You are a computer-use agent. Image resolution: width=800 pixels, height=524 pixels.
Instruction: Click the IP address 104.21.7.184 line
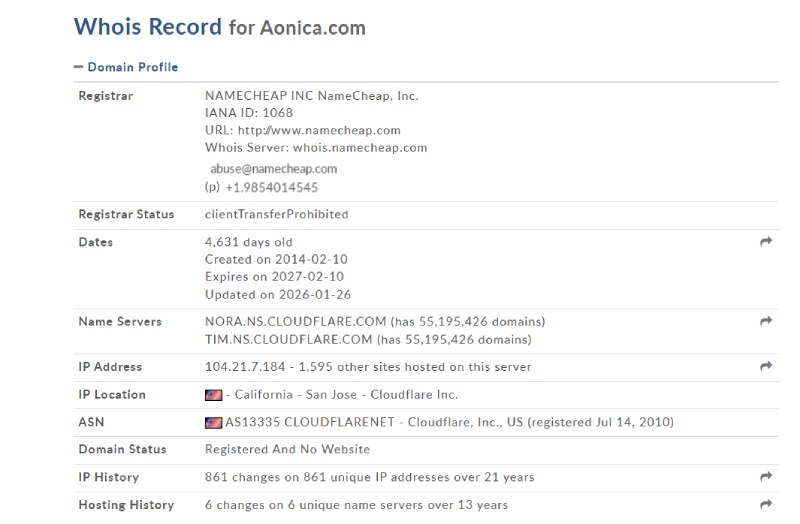point(368,367)
